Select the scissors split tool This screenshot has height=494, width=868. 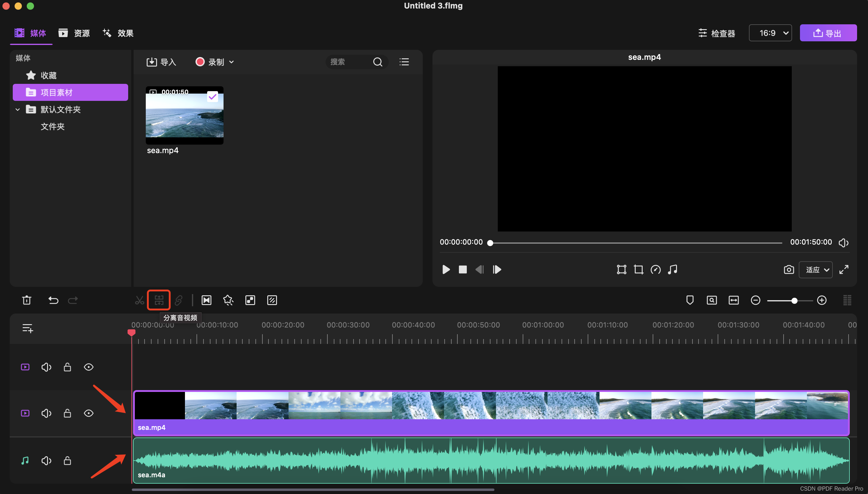pyautogui.click(x=139, y=300)
